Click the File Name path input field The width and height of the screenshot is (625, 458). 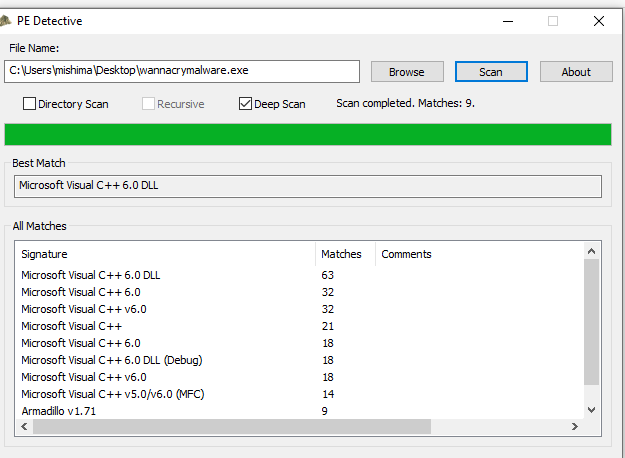click(x=182, y=71)
